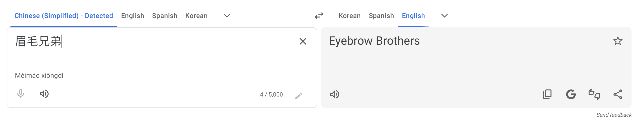Choose English as source language
644x123 pixels.
pyautogui.click(x=133, y=16)
